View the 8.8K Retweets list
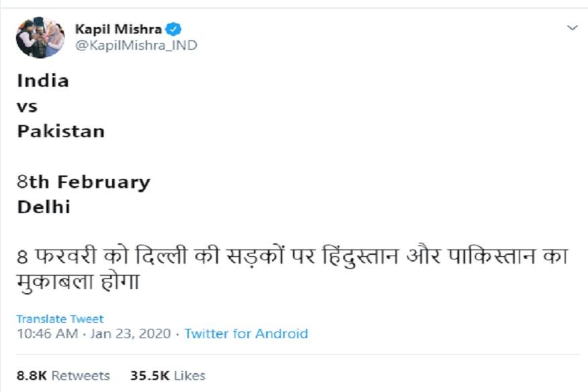Image resolution: width=588 pixels, height=392 pixels. (x=63, y=375)
